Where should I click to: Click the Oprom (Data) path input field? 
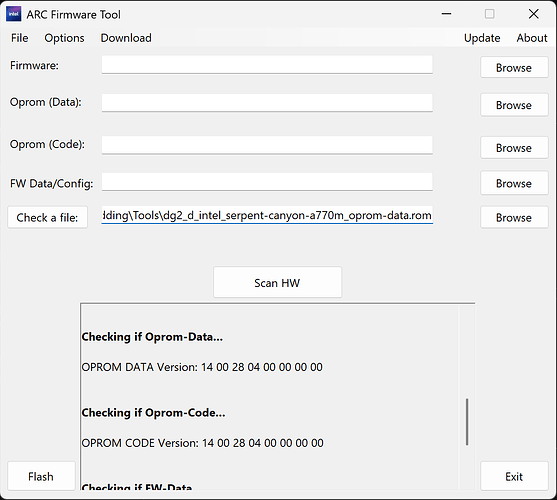point(267,103)
